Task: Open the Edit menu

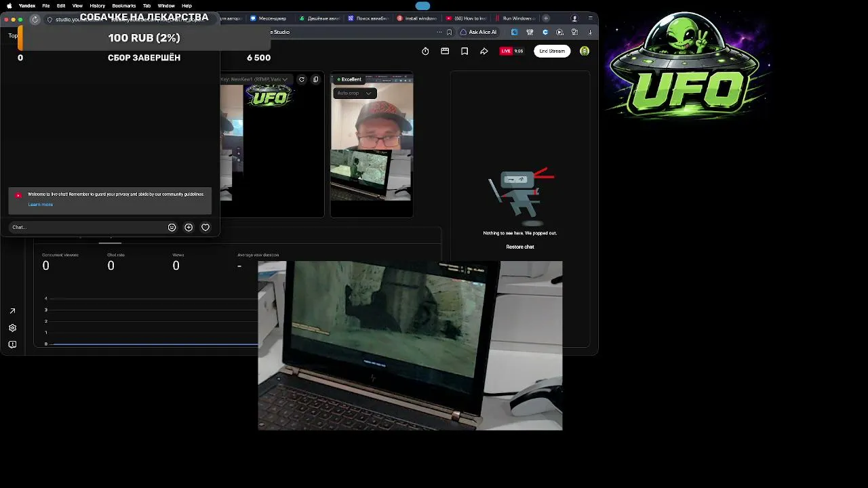Action: [x=61, y=5]
